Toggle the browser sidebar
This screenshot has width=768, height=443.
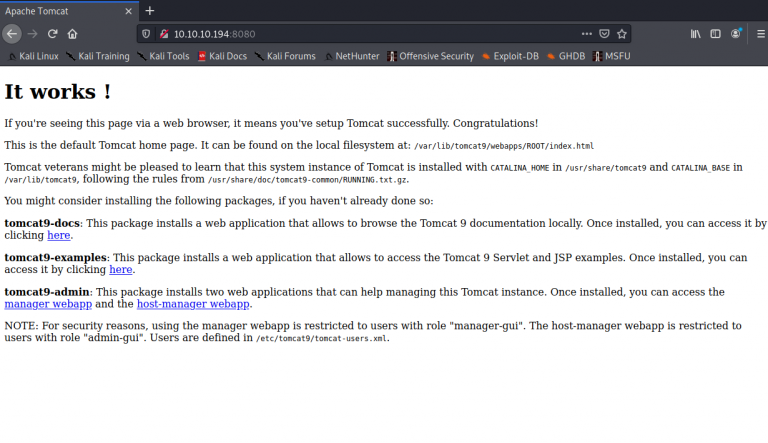(x=716, y=34)
